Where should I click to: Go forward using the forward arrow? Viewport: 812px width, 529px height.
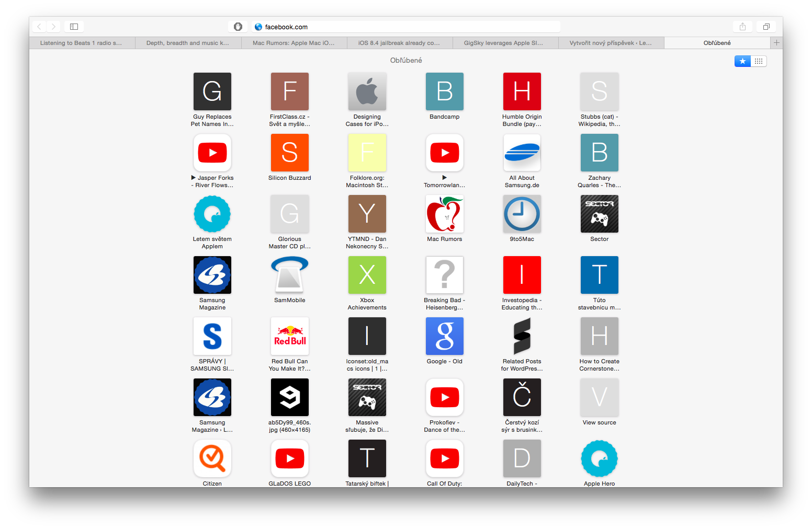(53, 27)
